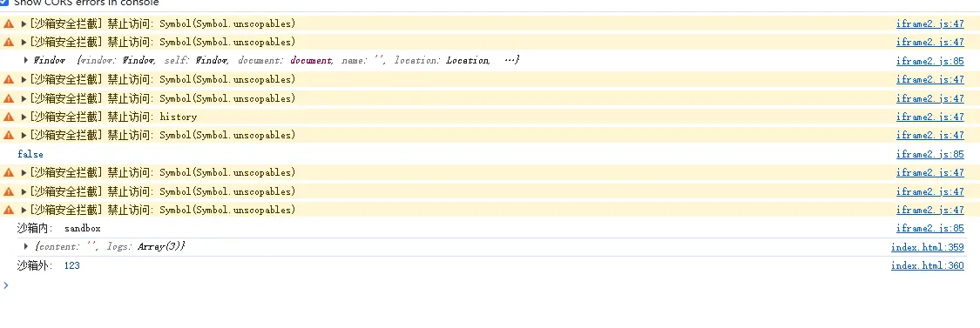Click the 沙箱内: sandbox log text
This screenshot has height=328, width=980.
point(58,229)
